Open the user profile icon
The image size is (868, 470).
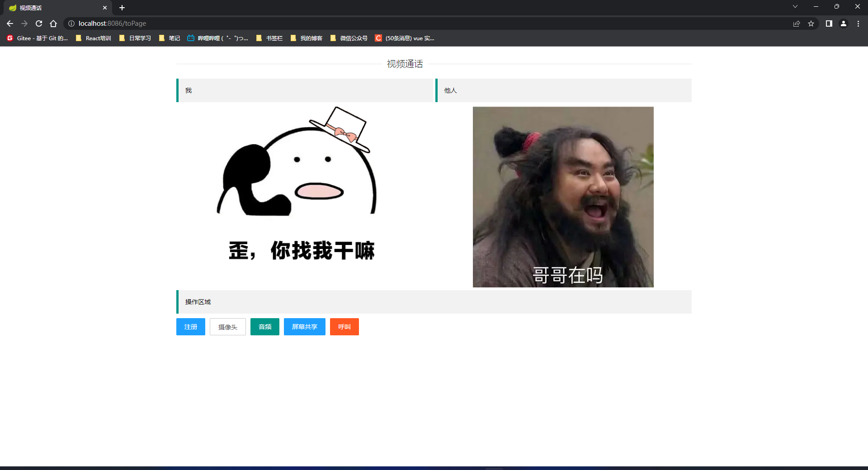pos(844,23)
